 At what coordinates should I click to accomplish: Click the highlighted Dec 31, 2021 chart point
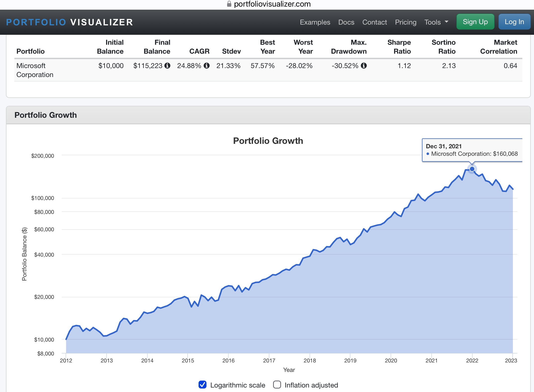click(472, 169)
